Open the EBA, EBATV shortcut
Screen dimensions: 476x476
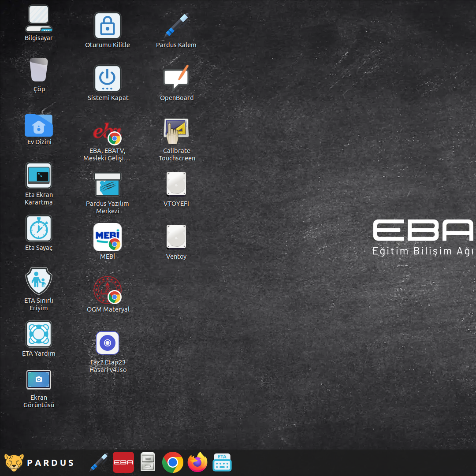[108, 133]
